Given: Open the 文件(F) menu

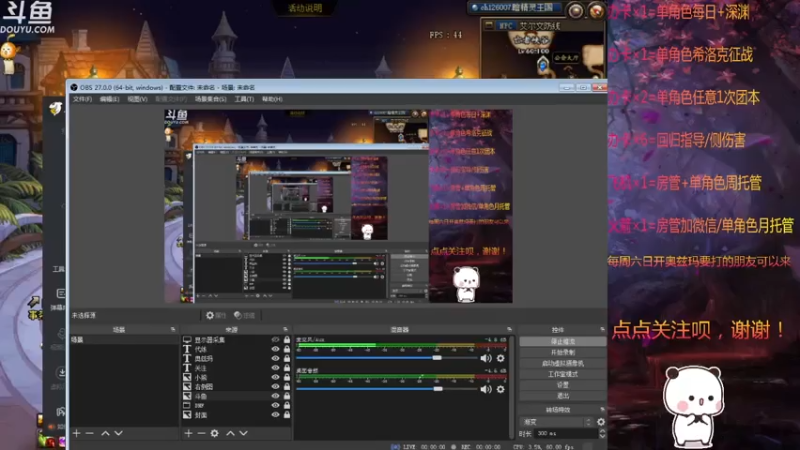Looking at the screenshot, I should pyautogui.click(x=82, y=99).
